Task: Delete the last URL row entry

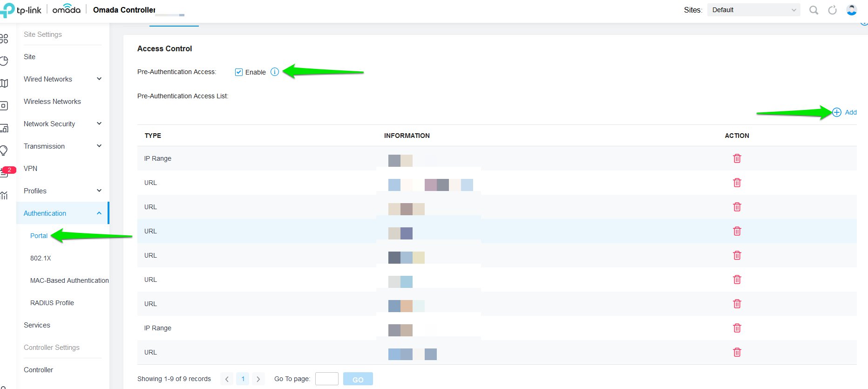Action: tap(737, 352)
